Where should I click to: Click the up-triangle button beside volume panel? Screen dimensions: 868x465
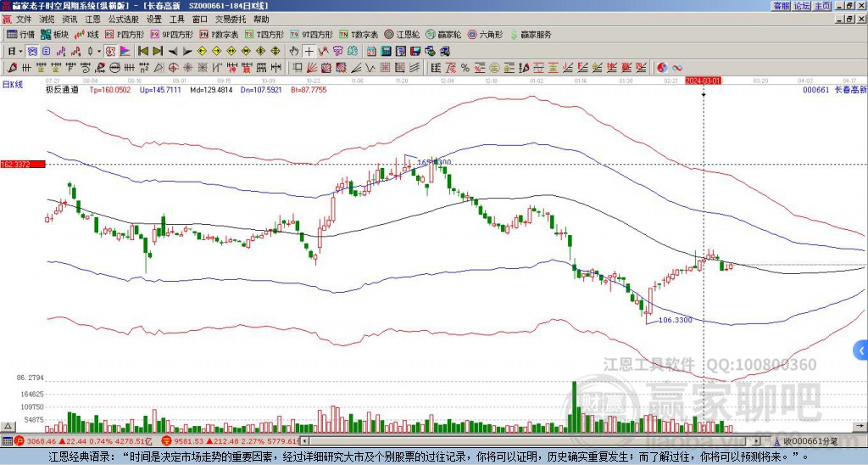point(8,426)
